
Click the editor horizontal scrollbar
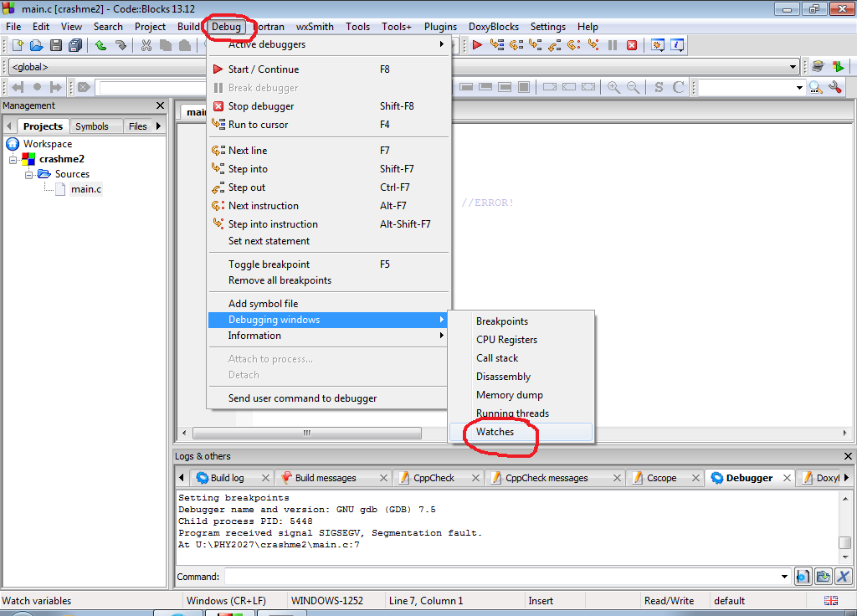point(307,433)
